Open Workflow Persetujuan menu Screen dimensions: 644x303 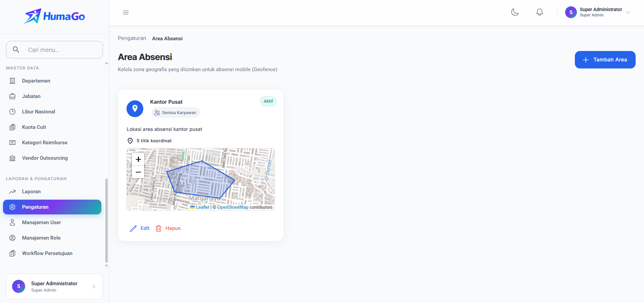52,253
